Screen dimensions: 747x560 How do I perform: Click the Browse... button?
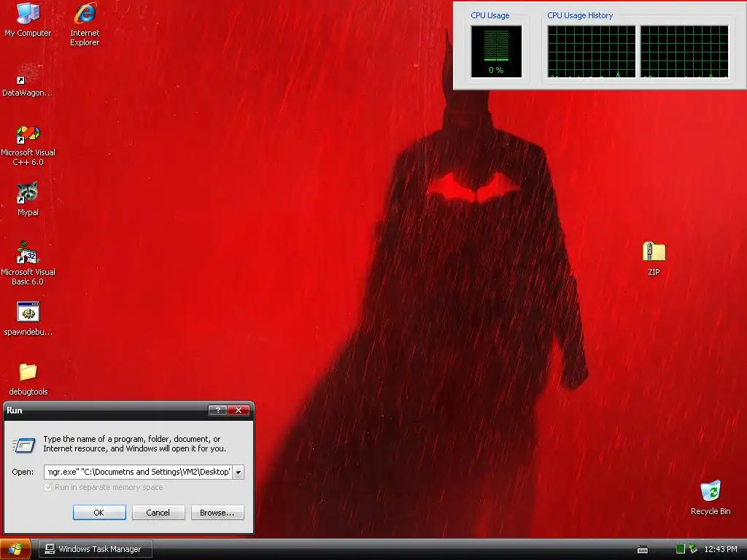pyautogui.click(x=217, y=513)
